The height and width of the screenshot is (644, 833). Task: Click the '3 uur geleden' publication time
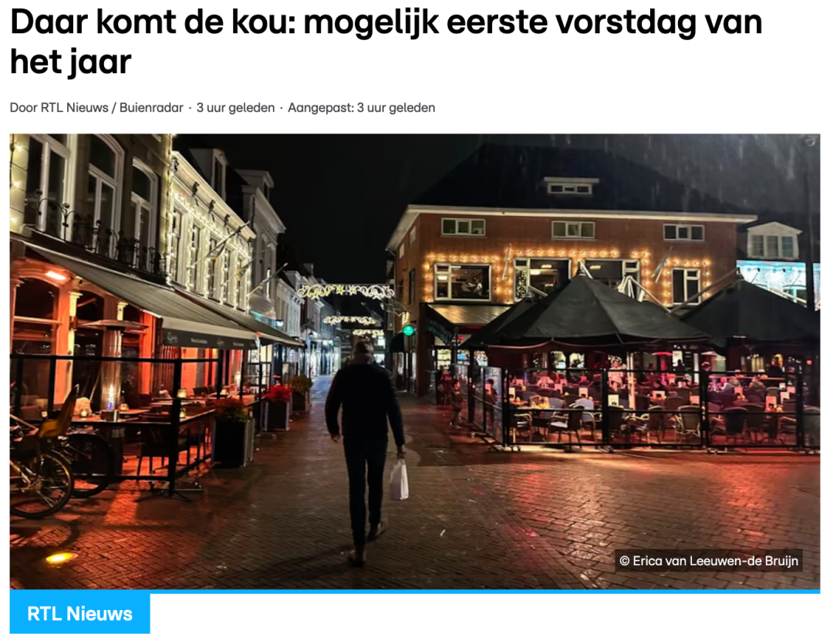(235, 108)
